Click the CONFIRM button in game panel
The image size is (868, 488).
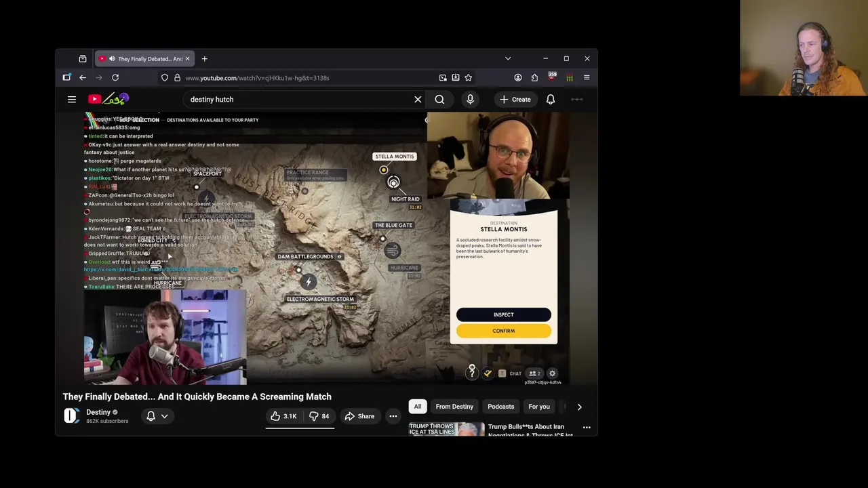[x=504, y=331]
